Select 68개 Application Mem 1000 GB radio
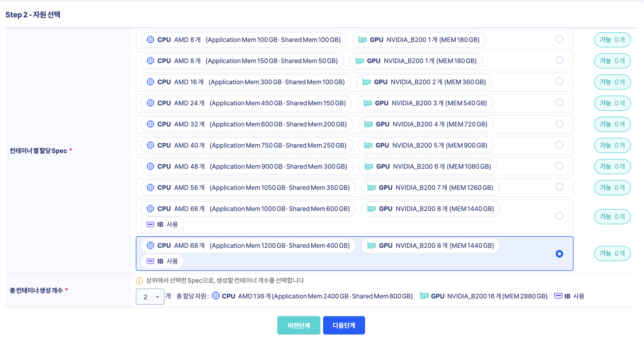Viewport: 644px width, 338px height. pyautogui.click(x=559, y=216)
